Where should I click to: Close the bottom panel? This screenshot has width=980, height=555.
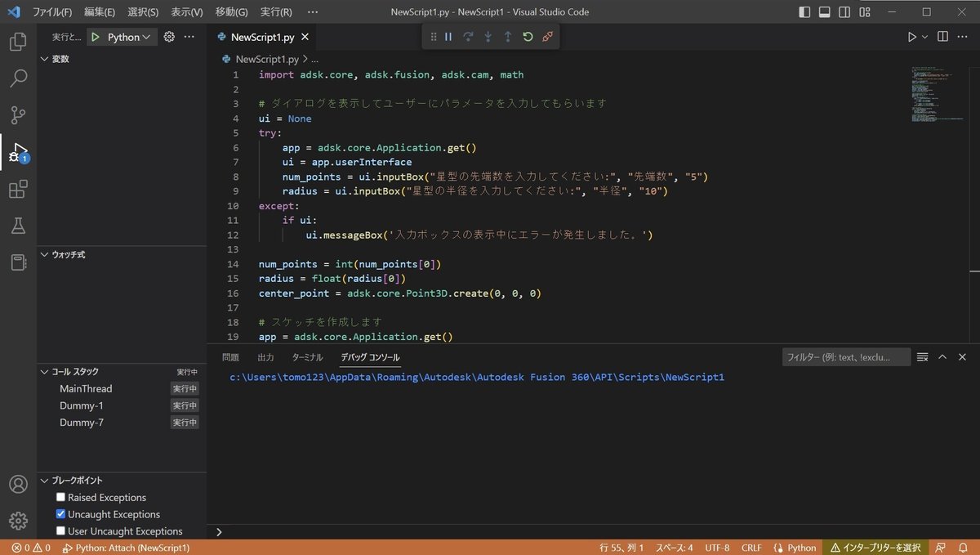tap(962, 357)
